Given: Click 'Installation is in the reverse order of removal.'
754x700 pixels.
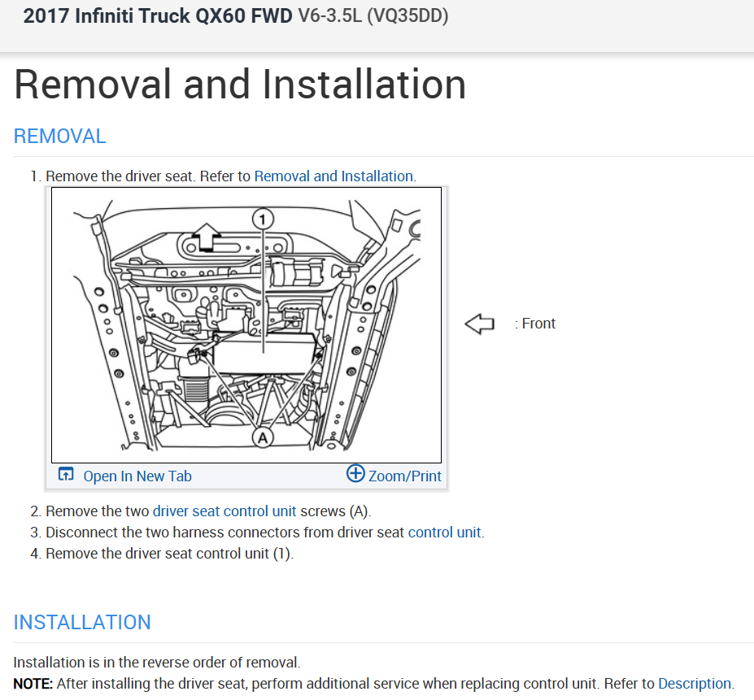Looking at the screenshot, I should [x=157, y=662].
